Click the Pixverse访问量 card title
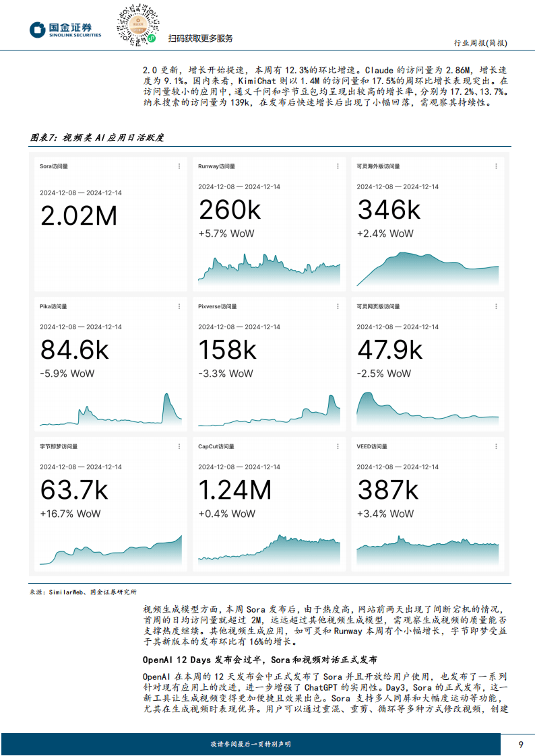This screenshot has height=756, width=535. pos(217,307)
